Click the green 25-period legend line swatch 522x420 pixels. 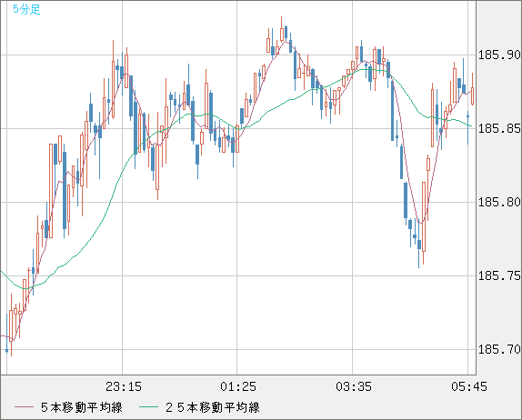148,407
